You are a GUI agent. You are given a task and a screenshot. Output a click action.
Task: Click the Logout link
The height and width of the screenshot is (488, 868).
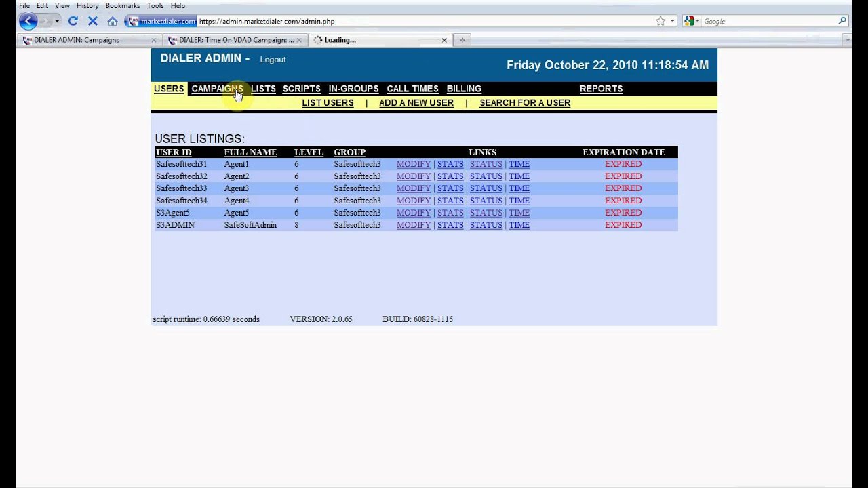[x=273, y=60]
